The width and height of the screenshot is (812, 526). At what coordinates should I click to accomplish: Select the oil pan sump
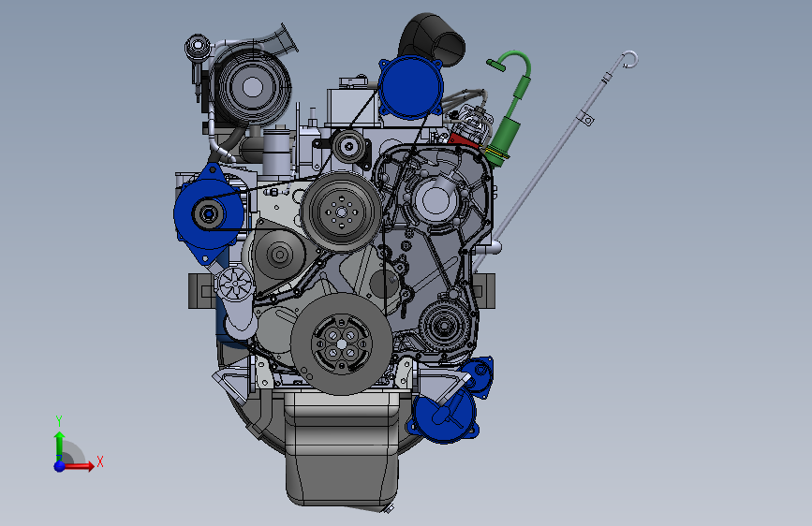point(342,450)
